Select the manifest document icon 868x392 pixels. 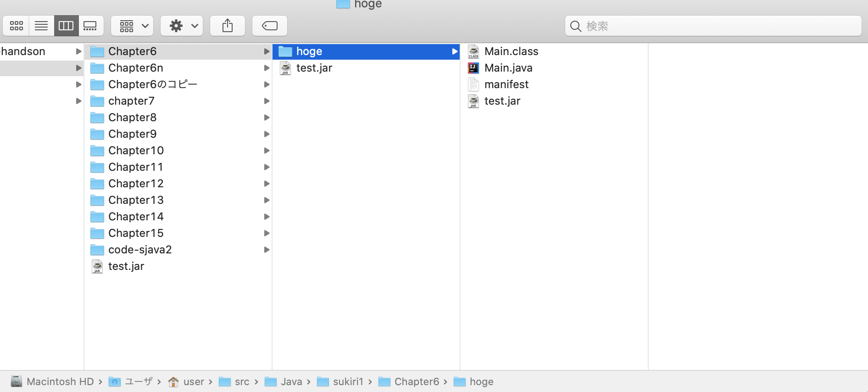[x=473, y=84]
